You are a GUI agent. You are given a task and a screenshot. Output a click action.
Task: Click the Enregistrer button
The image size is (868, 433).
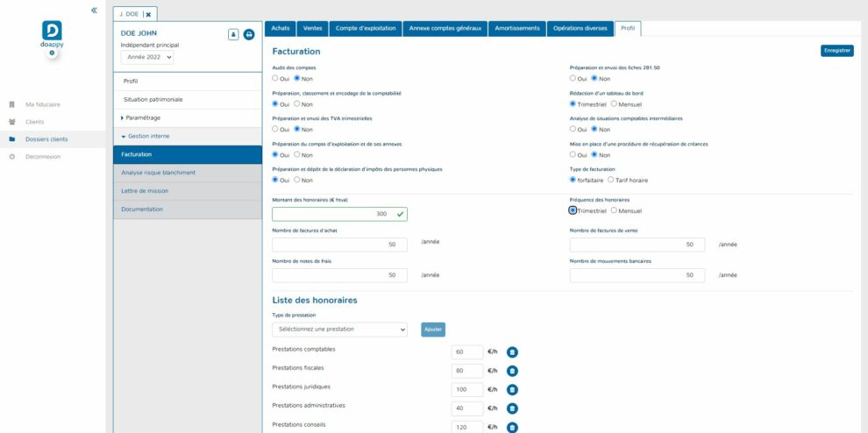pos(836,51)
